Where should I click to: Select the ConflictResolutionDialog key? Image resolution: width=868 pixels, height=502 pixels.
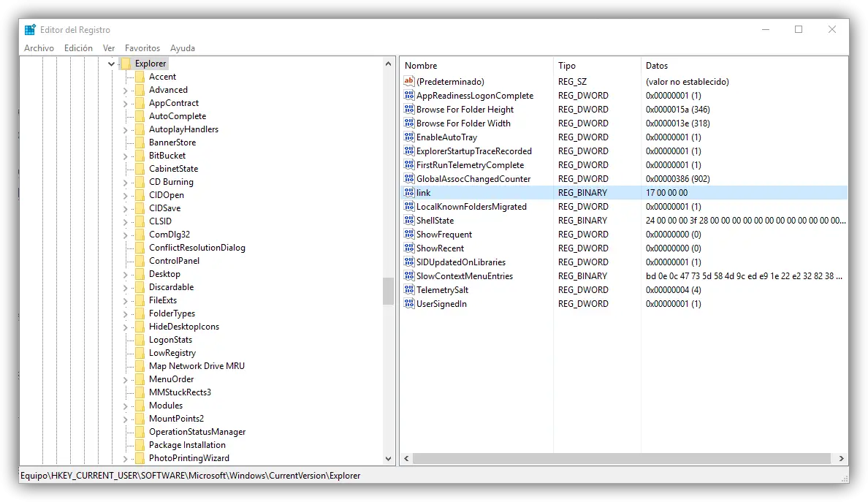(x=197, y=248)
